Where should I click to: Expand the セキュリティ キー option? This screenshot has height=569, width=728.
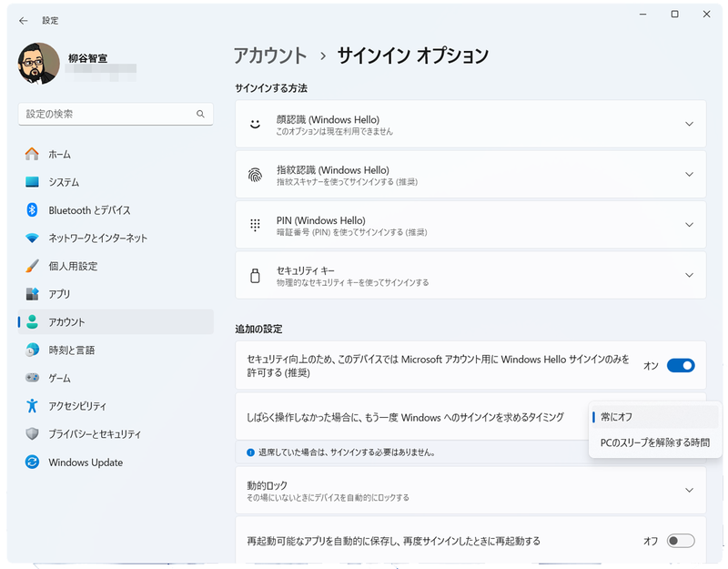pos(689,276)
